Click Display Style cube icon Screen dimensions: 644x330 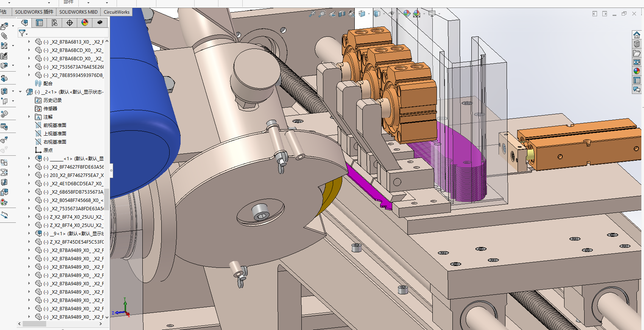pos(377,14)
